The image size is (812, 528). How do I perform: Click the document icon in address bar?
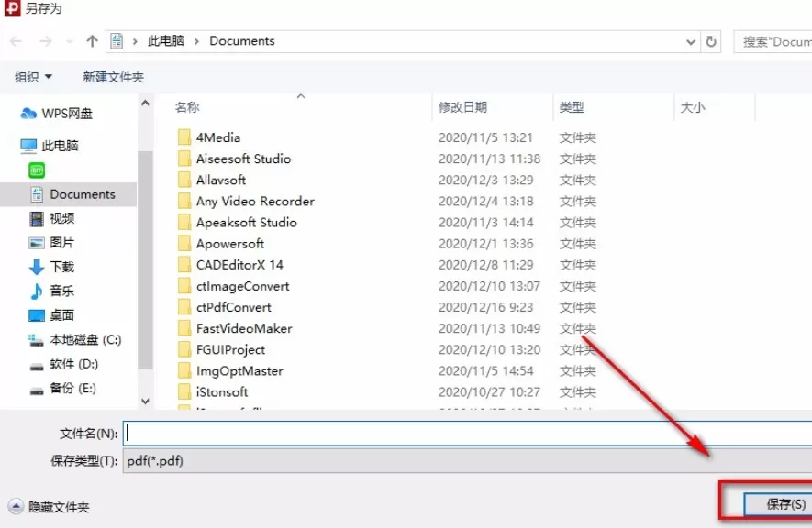[117, 41]
